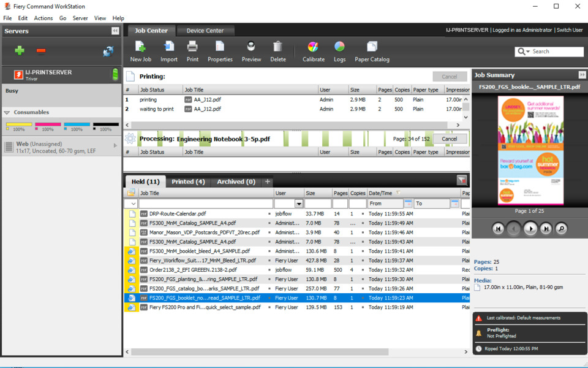Collapse the Job Summary panel
Image resolution: width=588 pixels, height=368 pixels.
pos(582,75)
